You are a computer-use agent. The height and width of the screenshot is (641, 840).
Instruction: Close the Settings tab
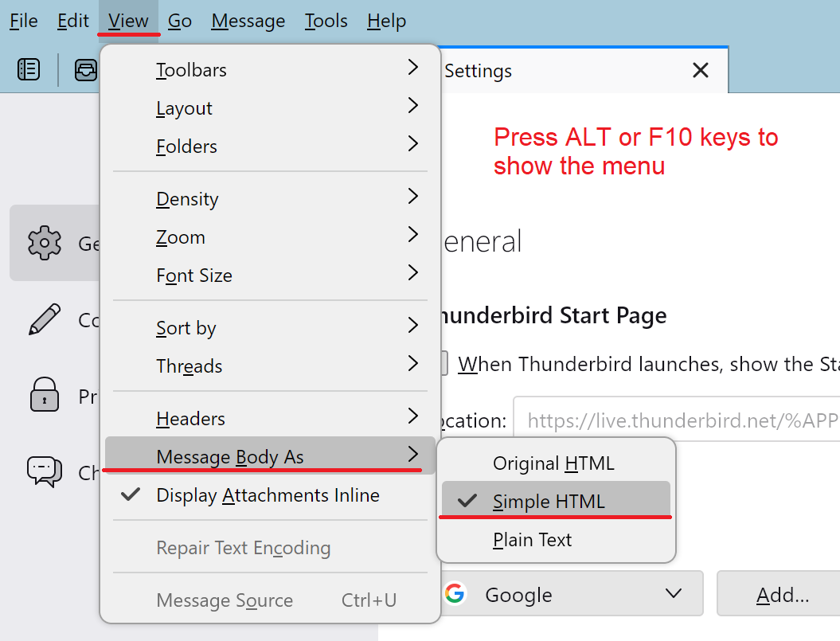click(700, 70)
